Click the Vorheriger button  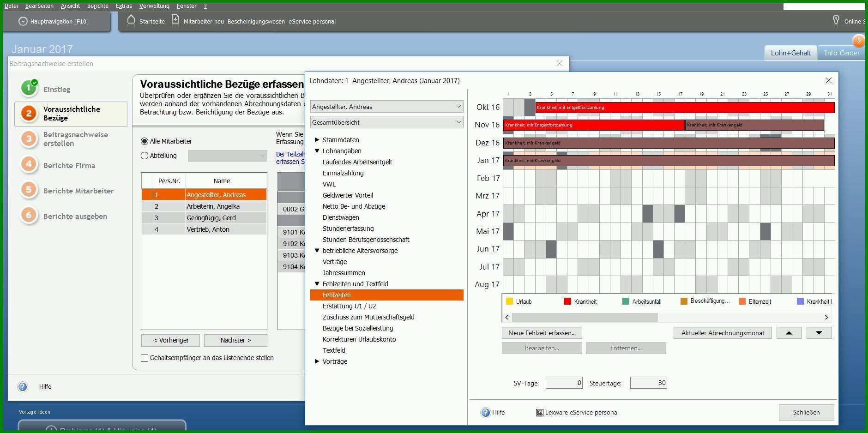point(171,340)
